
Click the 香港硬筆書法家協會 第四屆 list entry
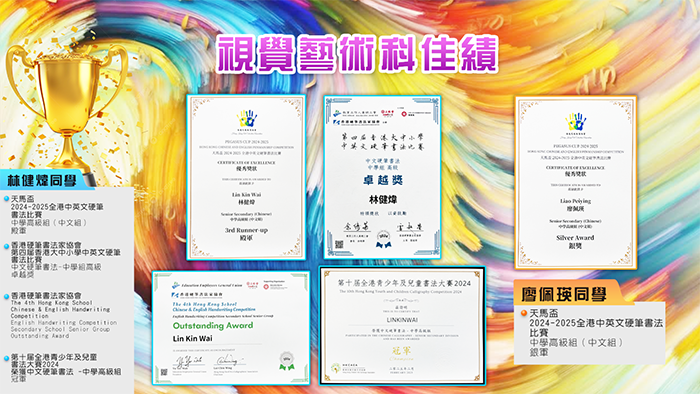tap(66, 260)
